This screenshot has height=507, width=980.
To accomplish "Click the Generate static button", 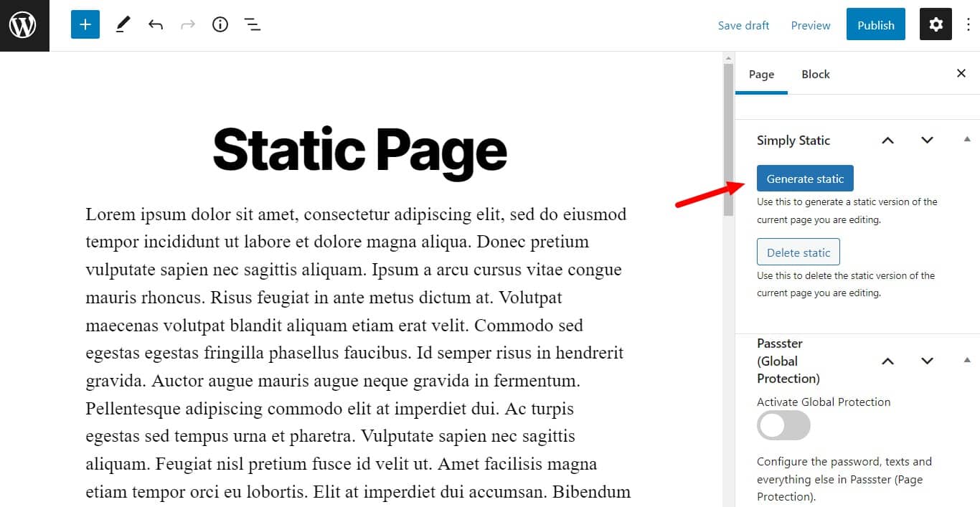I will pos(805,179).
